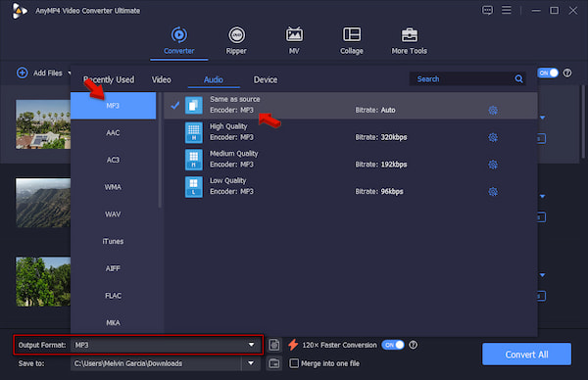Click edit icon on second video row
The height and width of the screenshot is (380, 588).
click(x=542, y=217)
